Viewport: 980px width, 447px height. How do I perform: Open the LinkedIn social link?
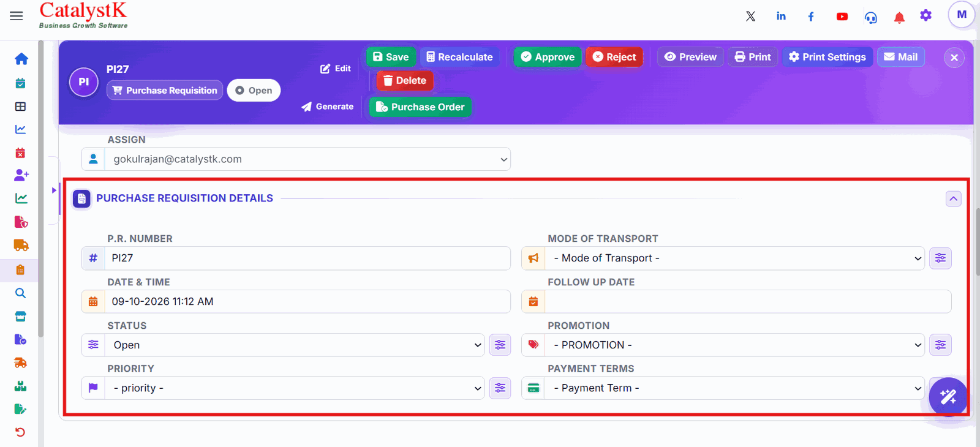click(x=781, y=16)
